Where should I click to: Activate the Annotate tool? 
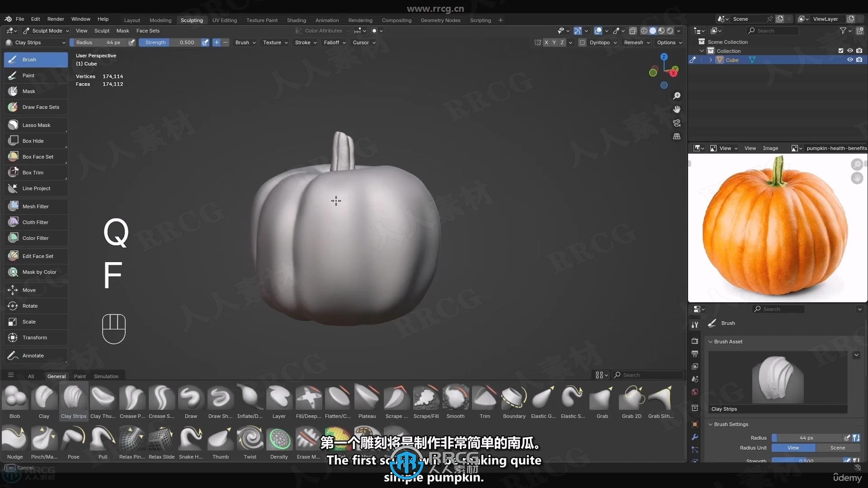click(x=36, y=356)
